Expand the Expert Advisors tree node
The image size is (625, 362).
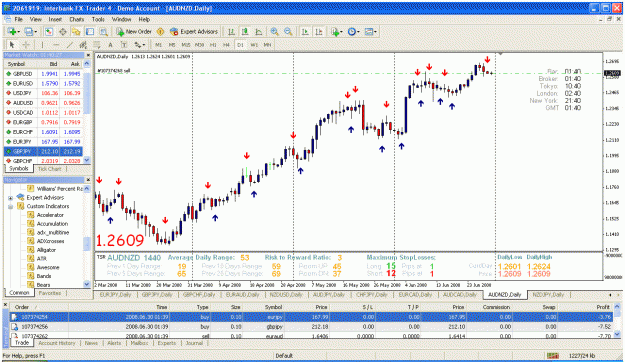coord(10,198)
